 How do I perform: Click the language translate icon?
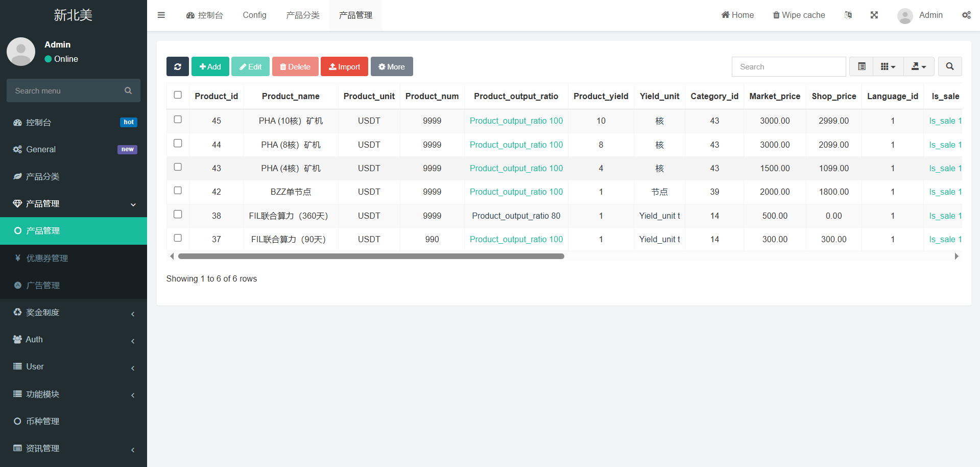[x=848, y=15]
